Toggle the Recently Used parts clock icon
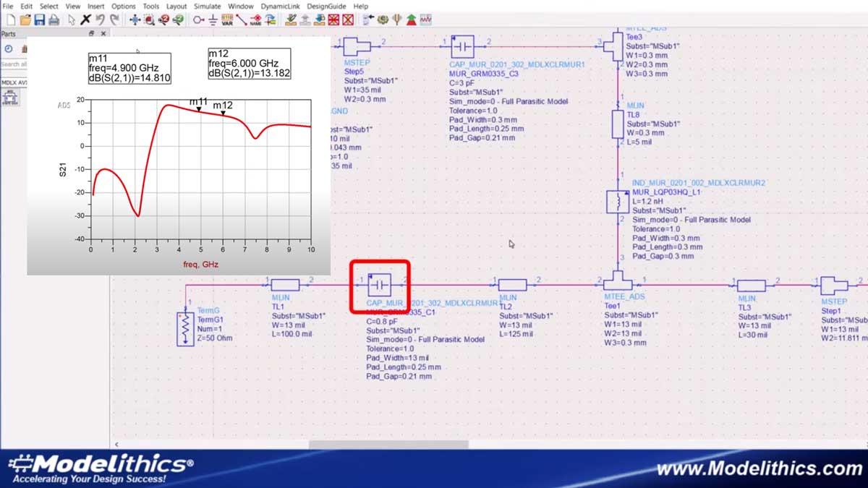Viewport: 868px width, 488px height. point(8,48)
